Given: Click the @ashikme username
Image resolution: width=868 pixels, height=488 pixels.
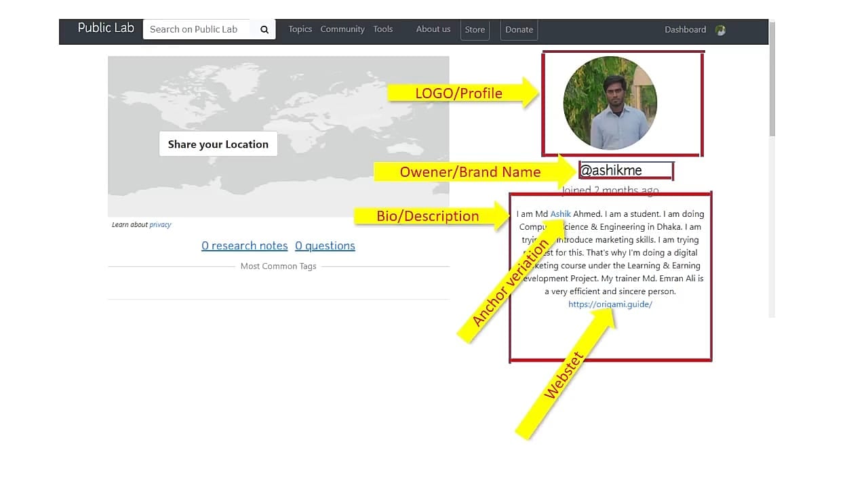Looking at the screenshot, I should (611, 171).
